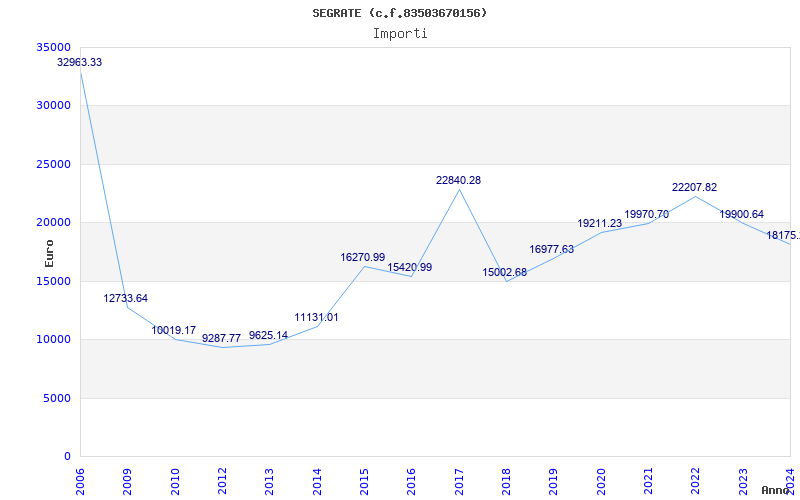Click the 20000 y-axis tick label
This screenshot has height=500, width=800.
click(54, 222)
